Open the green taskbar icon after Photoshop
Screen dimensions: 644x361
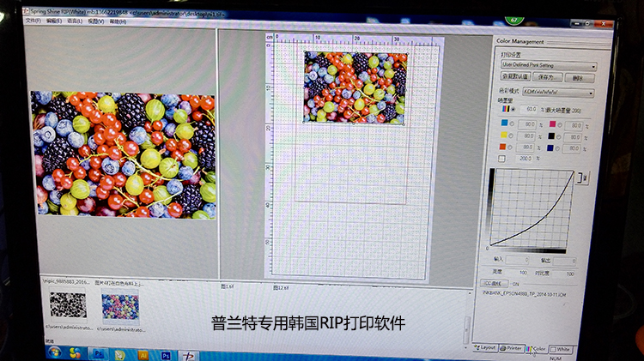[x=120, y=354]
